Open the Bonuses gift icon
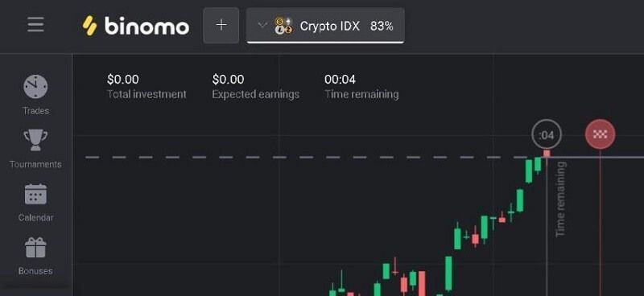The width and height of the screenshot is (644, 296). point(35,248)
